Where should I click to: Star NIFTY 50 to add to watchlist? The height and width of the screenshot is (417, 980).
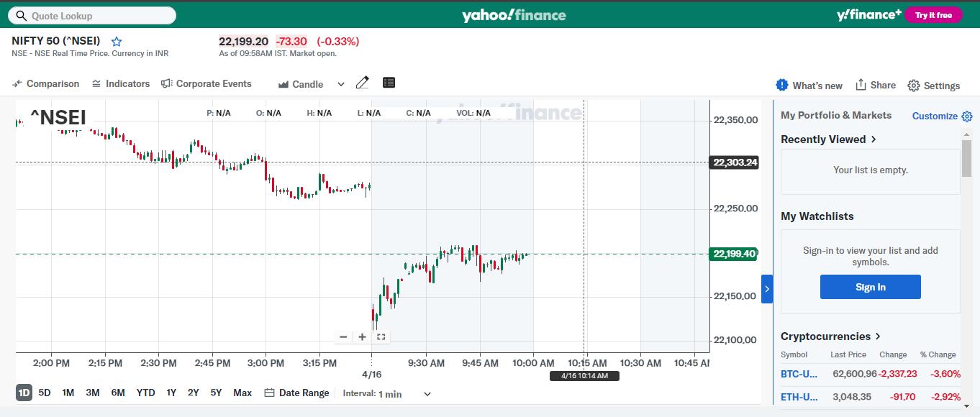[x=117, y=42]
